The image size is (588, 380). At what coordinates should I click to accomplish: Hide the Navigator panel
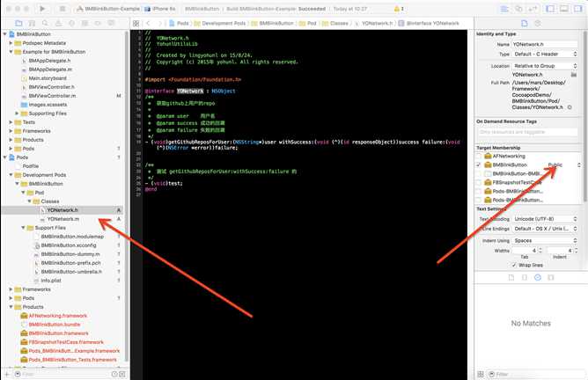tap(550, 9)
